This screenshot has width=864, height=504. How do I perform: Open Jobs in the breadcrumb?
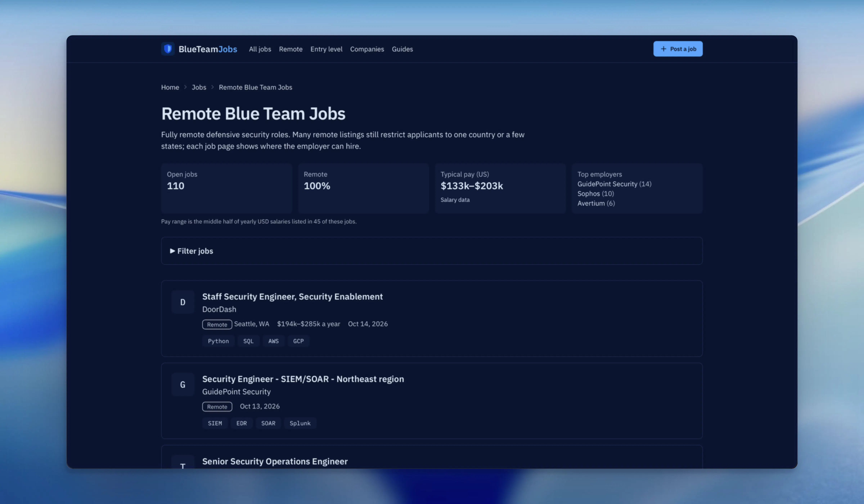199,87
